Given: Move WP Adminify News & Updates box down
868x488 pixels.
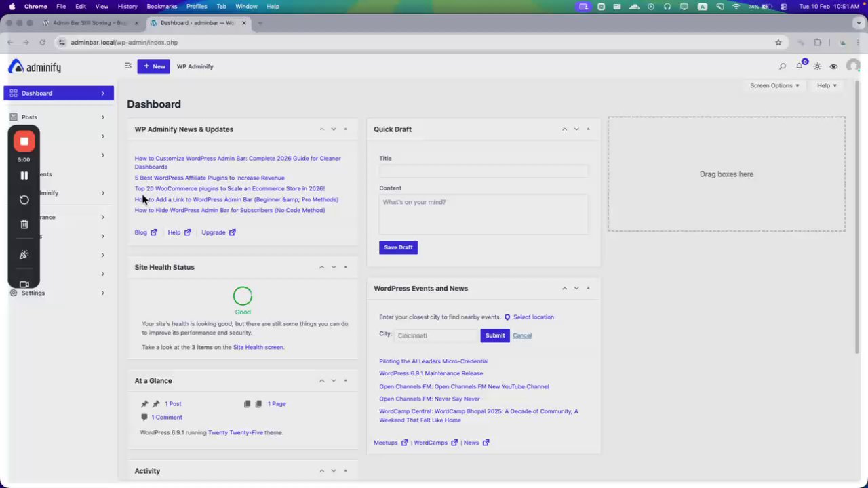Looking at the screenshot, I should click(x=334, y=129).
